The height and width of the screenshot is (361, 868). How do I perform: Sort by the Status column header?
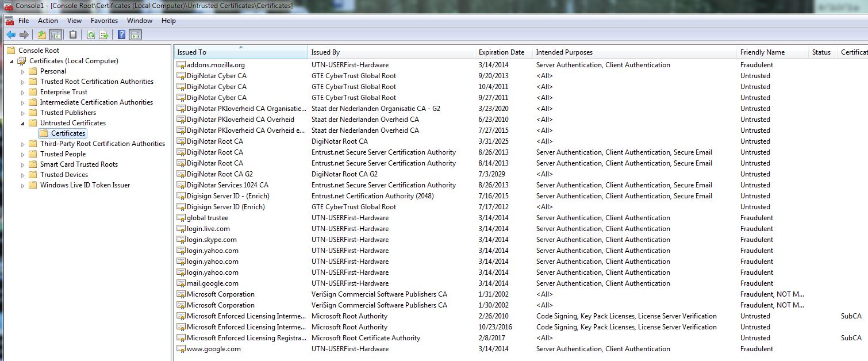tap(823, 52)
